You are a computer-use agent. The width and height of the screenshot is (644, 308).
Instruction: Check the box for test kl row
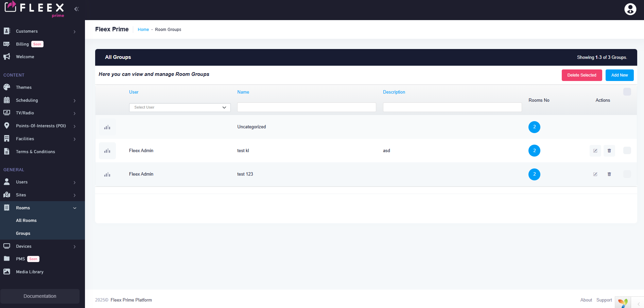(627, 150)
